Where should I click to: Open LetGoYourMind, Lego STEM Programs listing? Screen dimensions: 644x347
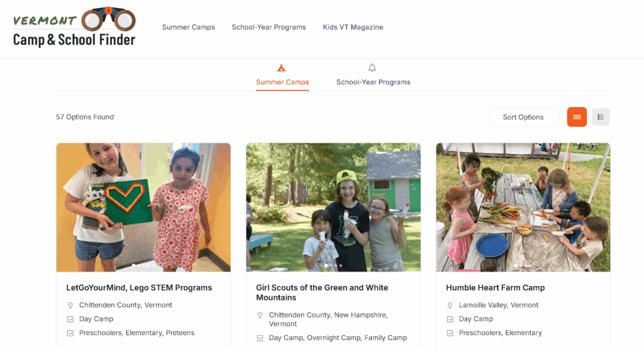click(139, 288)
